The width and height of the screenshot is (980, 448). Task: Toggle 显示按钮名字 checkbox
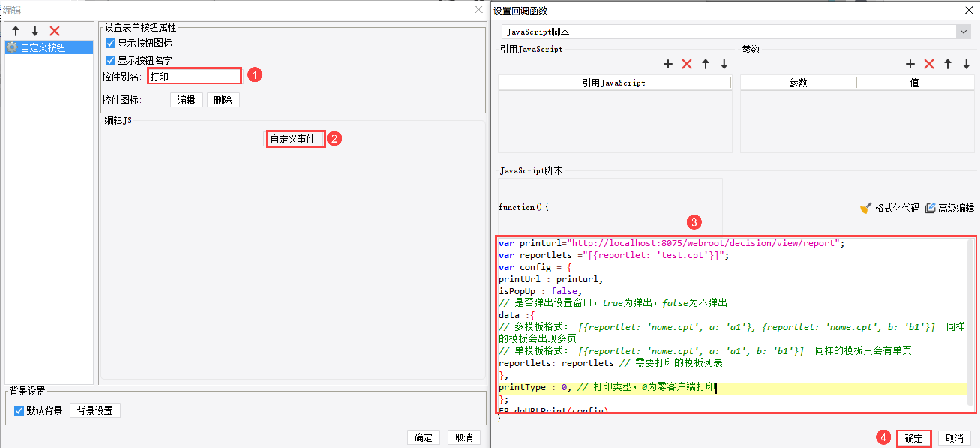(x=111, y=60)
